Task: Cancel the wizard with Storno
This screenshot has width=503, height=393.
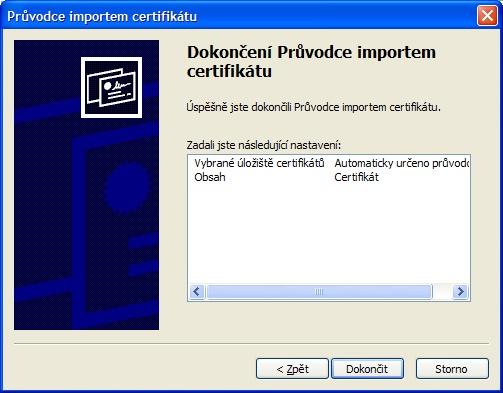Action: [452, 369]
